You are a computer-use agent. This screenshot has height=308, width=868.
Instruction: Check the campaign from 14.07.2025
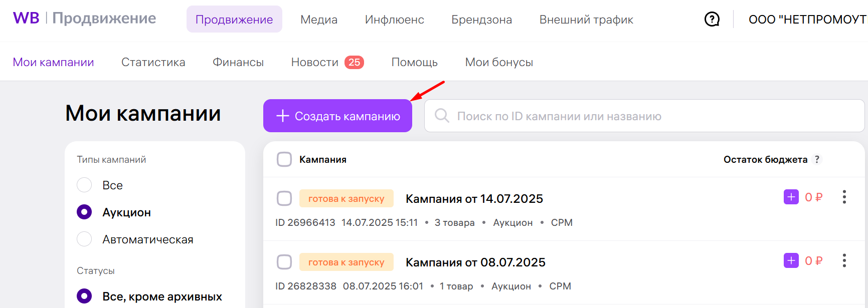click(284, 198)
